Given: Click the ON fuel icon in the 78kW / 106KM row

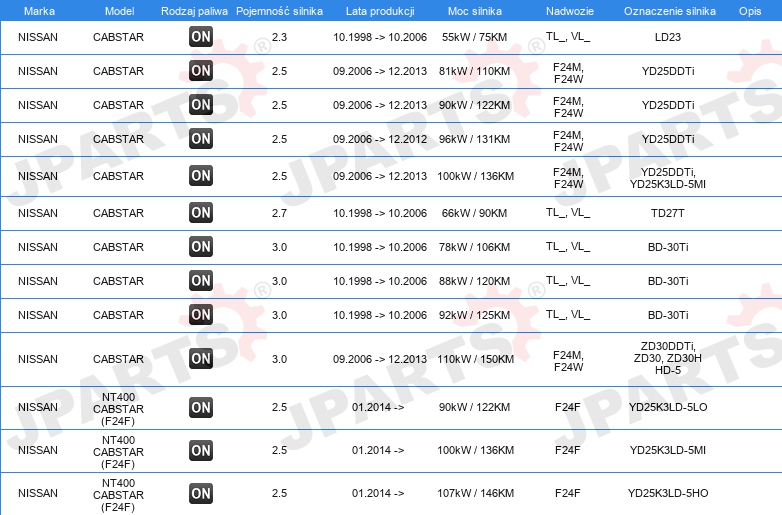Looking at the screenshot, I should pos(201,246).
